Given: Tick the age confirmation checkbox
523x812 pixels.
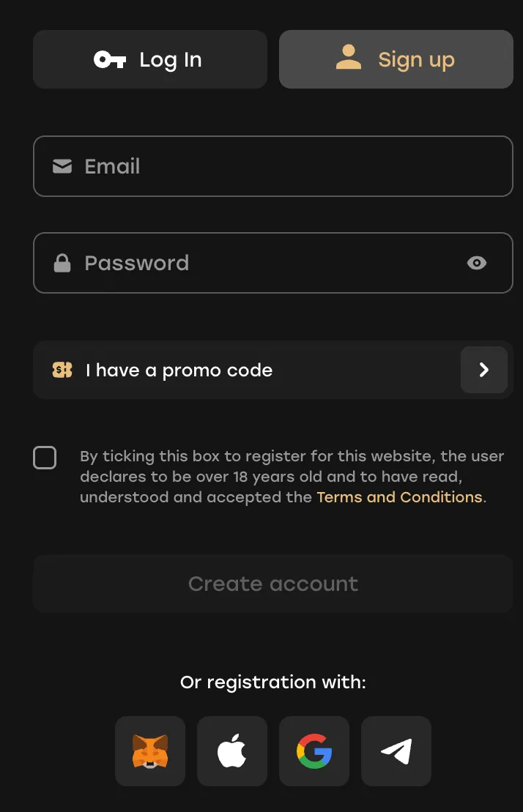Looking at the screenshot, I should pos(45,458).
